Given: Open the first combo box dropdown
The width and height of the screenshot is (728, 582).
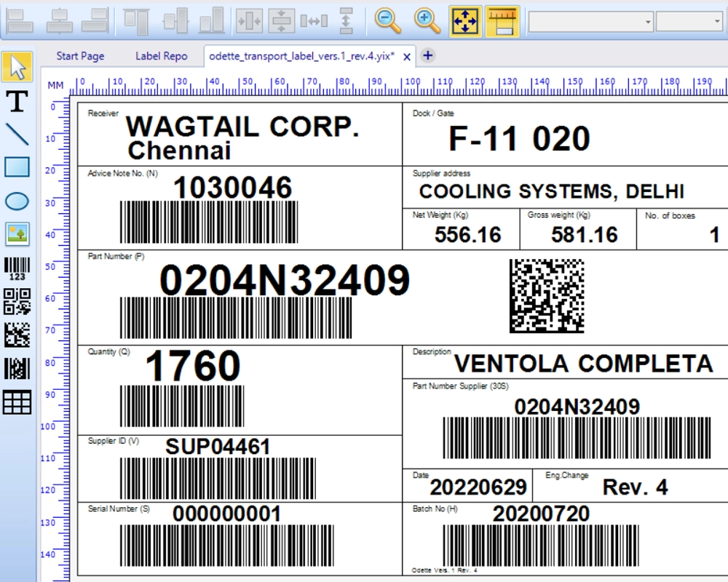Looking at the screenshot, I should pos(647,21).
